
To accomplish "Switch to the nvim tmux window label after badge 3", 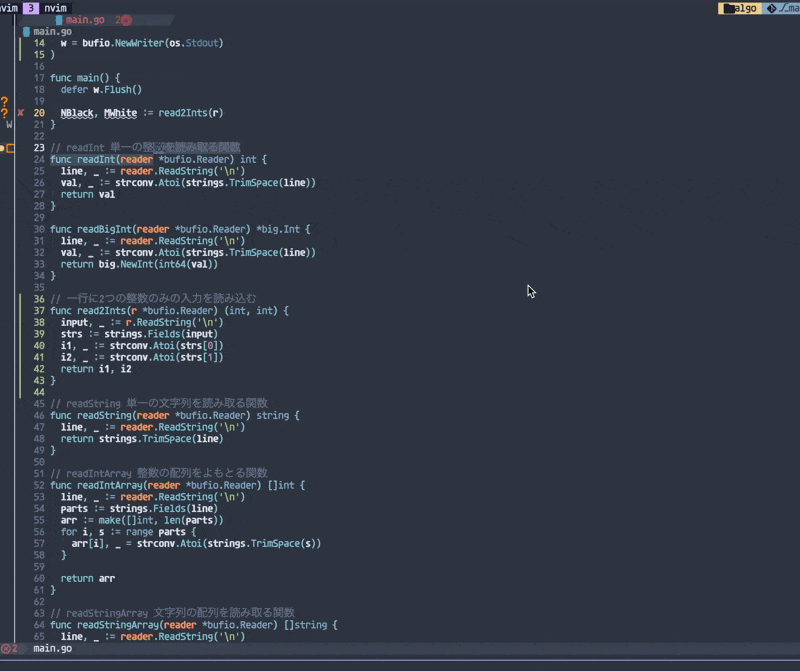I will point(55,8).
